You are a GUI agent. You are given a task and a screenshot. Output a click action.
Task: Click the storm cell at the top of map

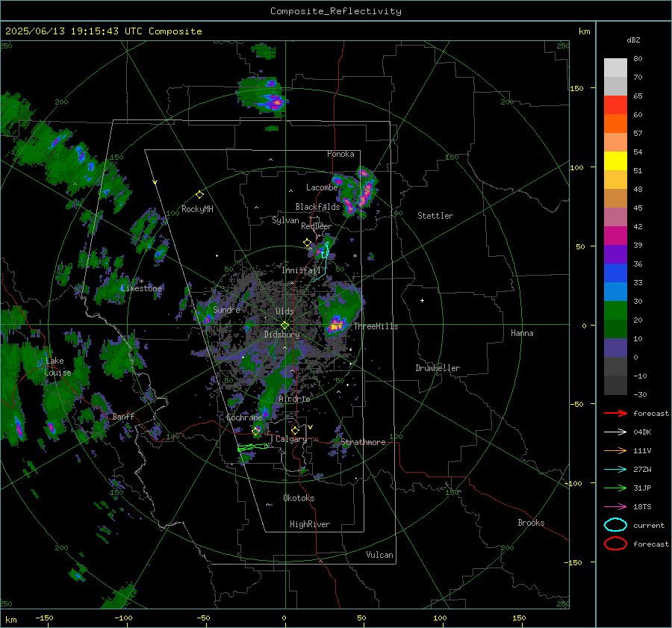pos(262,96)
